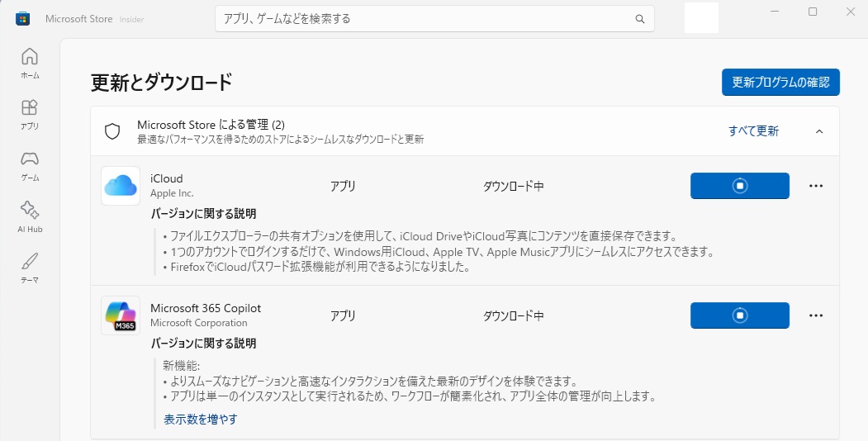This screenshot has width=868, height=441.
Task: Open the アプリ section in the sidebar
Action: click(x=30, y=115)
